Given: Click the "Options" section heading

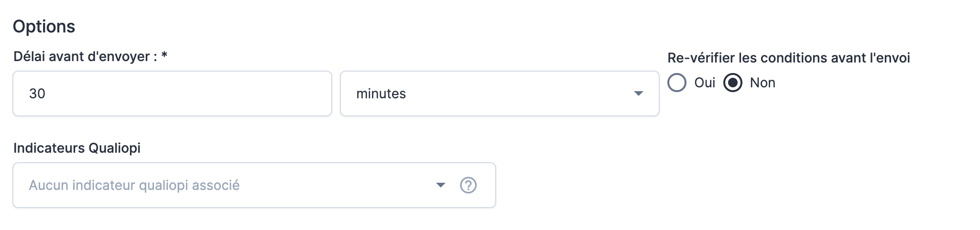Looking at the screenshot, I should click(x=44, y=26).
